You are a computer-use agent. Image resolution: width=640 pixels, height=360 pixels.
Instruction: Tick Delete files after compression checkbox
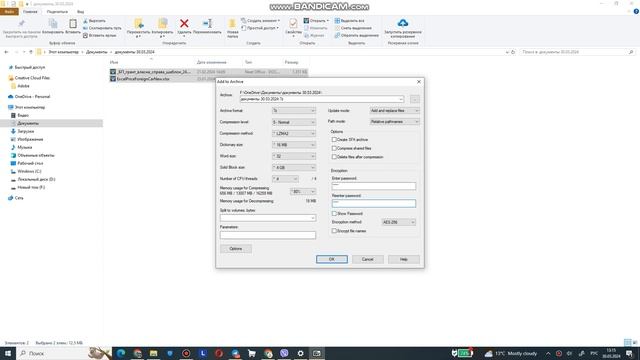334,157
